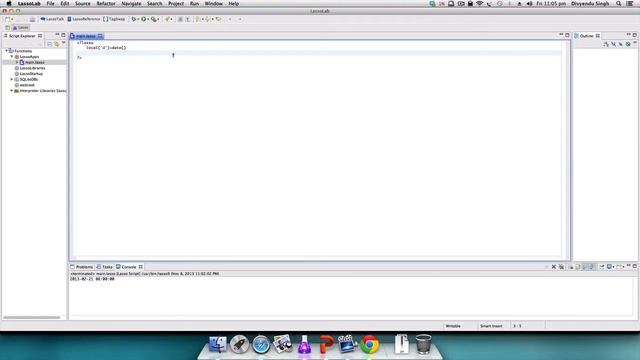The width and height of the screenshot is (640, 360).
Task: Open dropdown arrow next to New icon
Action: pyautogui.click(x=12, y=19)
